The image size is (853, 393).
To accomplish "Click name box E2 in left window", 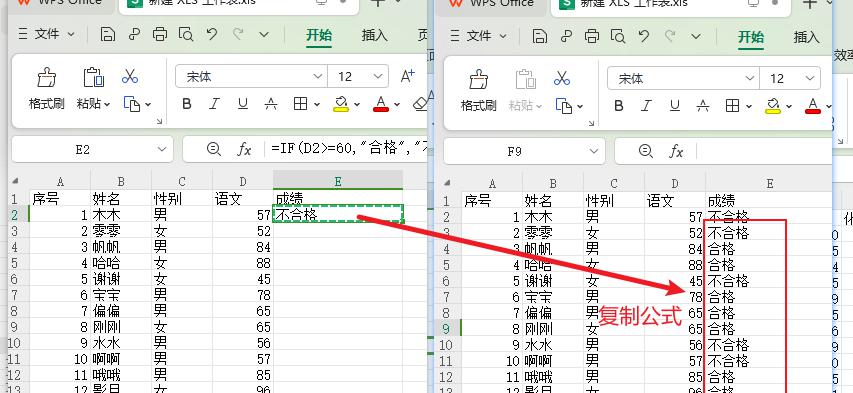I will (x=92, y=149).
